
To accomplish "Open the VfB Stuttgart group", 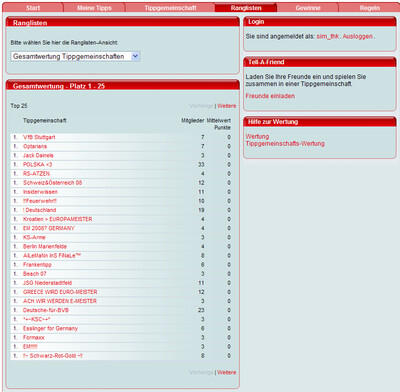I will (x=39, y=137).
